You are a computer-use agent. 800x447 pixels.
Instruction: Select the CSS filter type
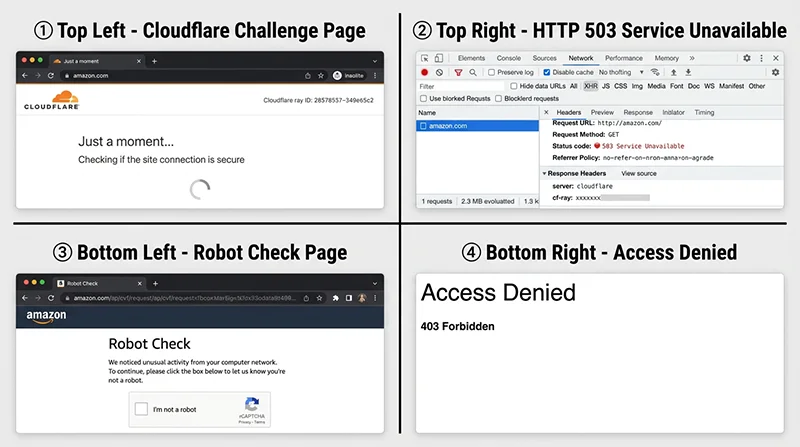click(x=620, y=86)
